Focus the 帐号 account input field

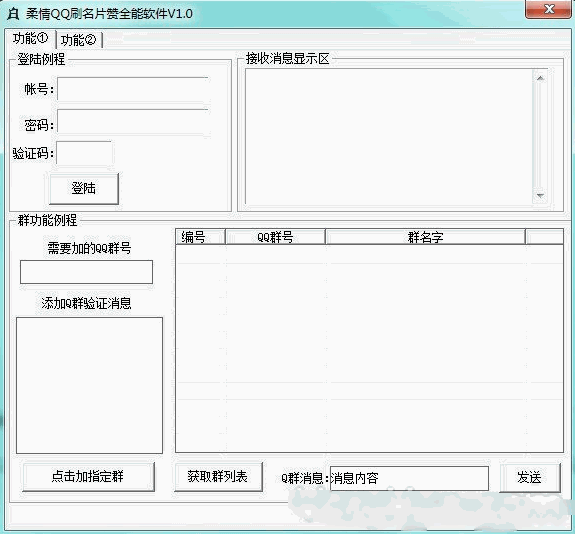(x=133, y=89)
